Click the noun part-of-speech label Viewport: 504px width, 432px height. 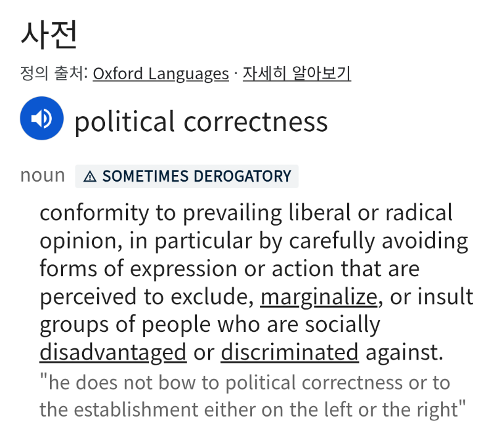pyautogui.click(x=43, y=176)
